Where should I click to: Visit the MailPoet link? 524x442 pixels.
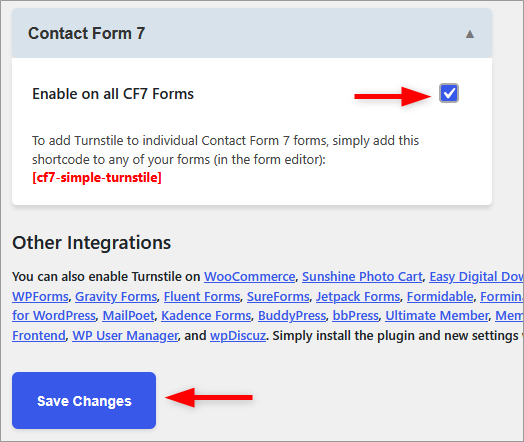pos(128,315)
